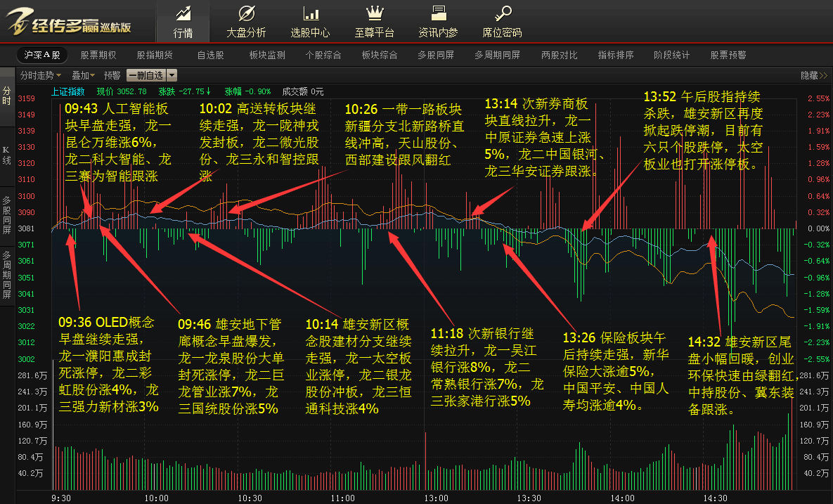Toggle the 沪深A股 market selector
The height and width of the screenshot is (504, 833).
point(42,55)
